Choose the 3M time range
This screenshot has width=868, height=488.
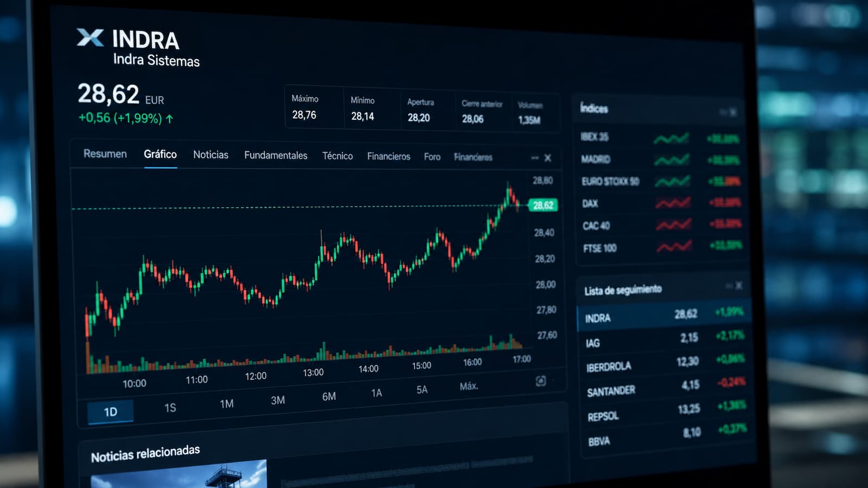click(278, 400)
